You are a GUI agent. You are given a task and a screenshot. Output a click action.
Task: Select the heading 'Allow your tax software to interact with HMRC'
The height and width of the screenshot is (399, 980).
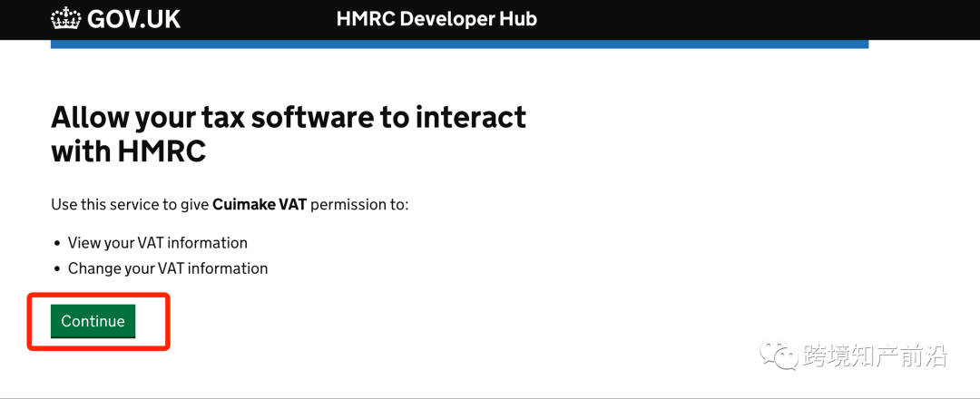click(289, 134)
